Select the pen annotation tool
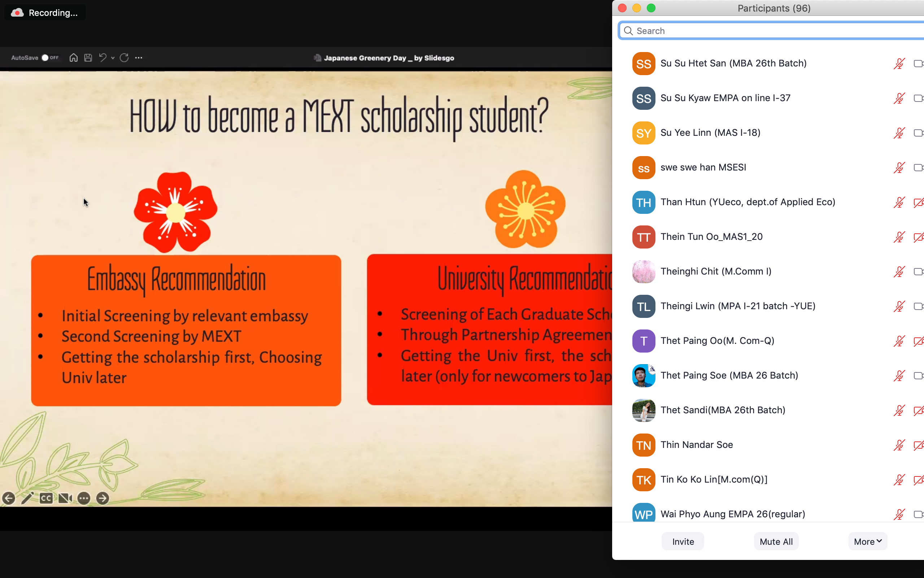The image size is (924, 578). point(27,498)
